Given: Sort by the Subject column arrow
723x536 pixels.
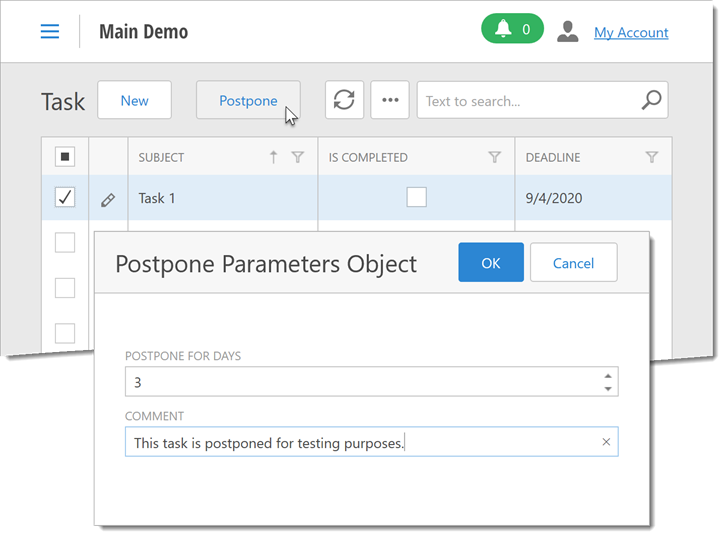Looking at the screenshot, I should click(273, 157).
